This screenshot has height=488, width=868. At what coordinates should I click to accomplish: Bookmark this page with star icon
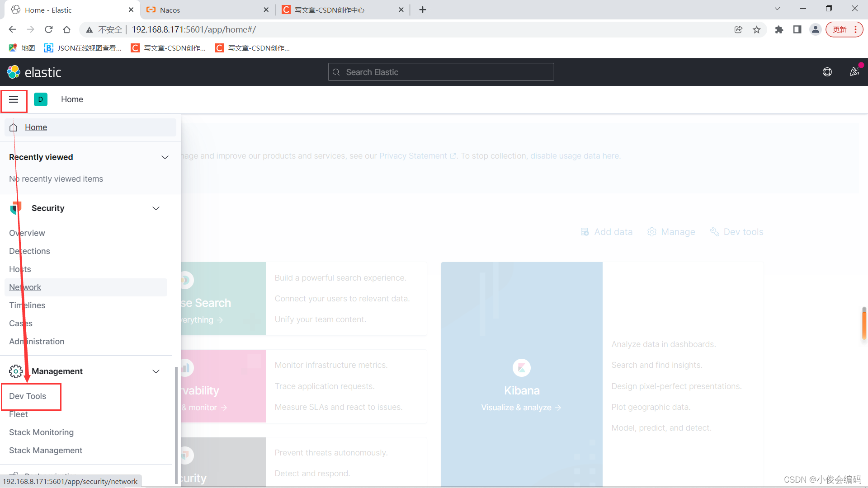757,30
